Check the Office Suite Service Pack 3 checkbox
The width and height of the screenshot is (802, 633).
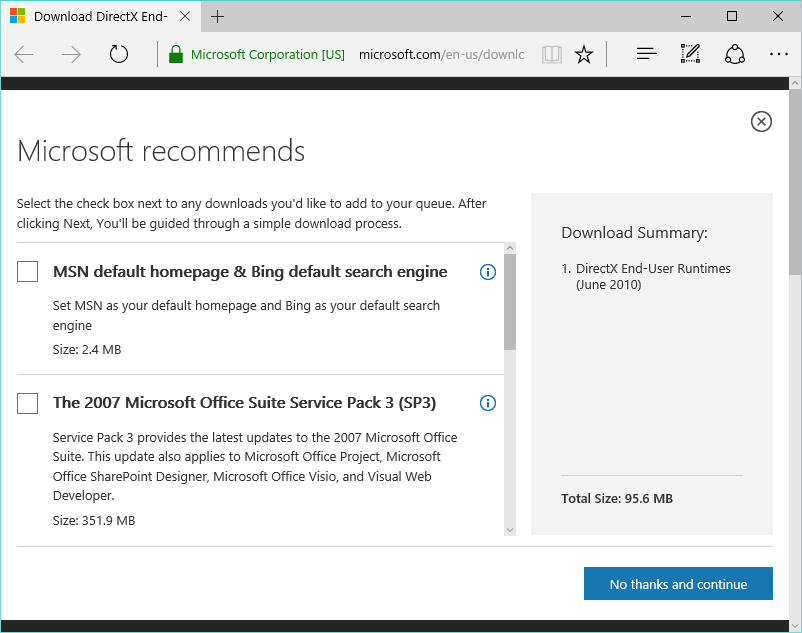[x=28, y=403]
